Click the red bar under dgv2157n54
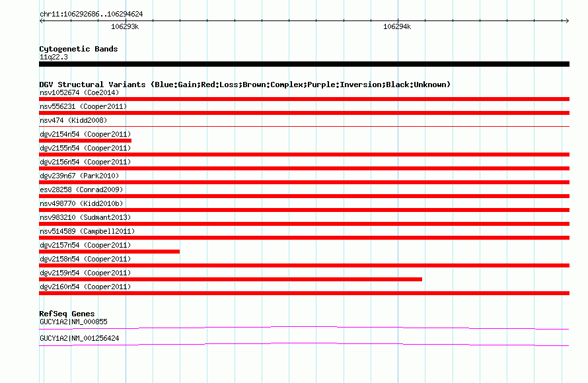Screen dimensions: 588x383 tap(109, 252)
